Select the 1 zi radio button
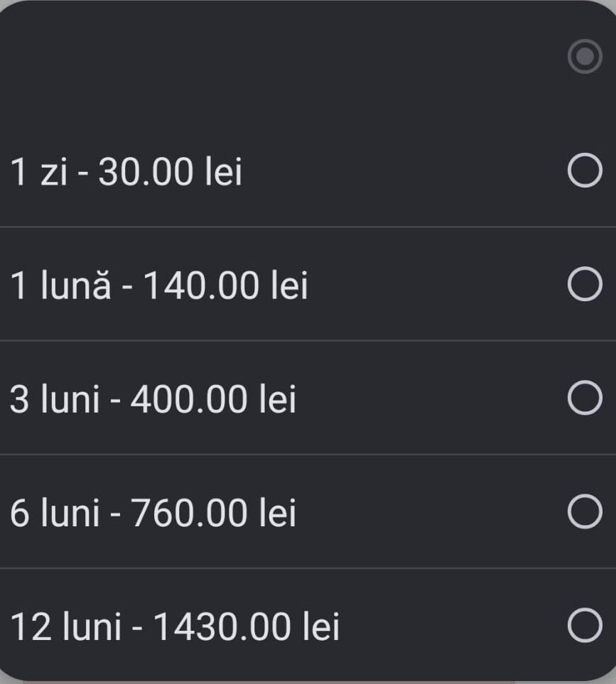This screenshot has height=684, width=616. coord(585,171)
